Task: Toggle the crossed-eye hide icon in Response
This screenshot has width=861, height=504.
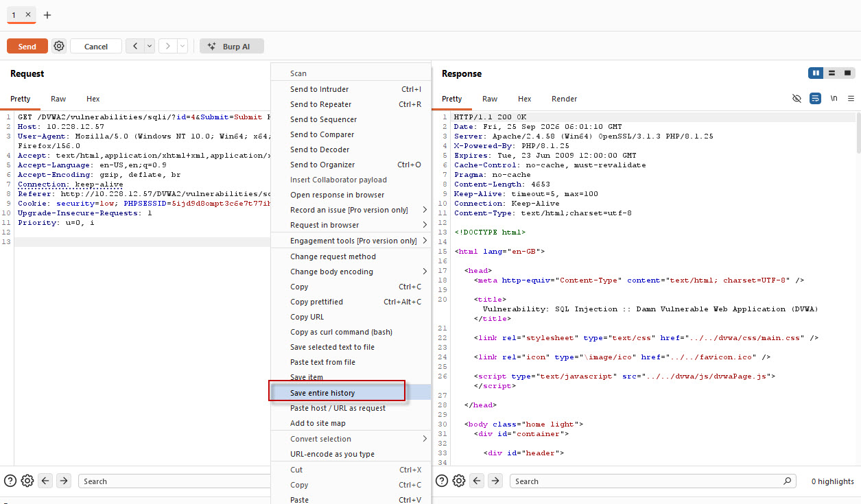Action: [797, 99]
